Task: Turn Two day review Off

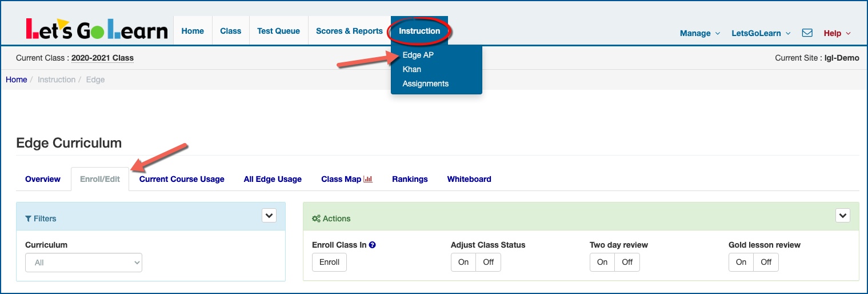Action: (627, 262)
